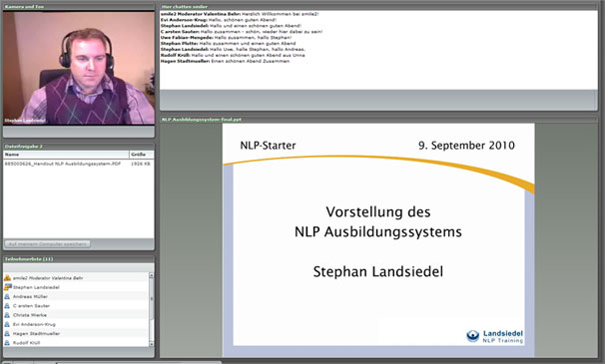Select 'smile2 Moderator Valentina Behr' in participant list
Screen dimensions: 605x364
pos(76,277)
